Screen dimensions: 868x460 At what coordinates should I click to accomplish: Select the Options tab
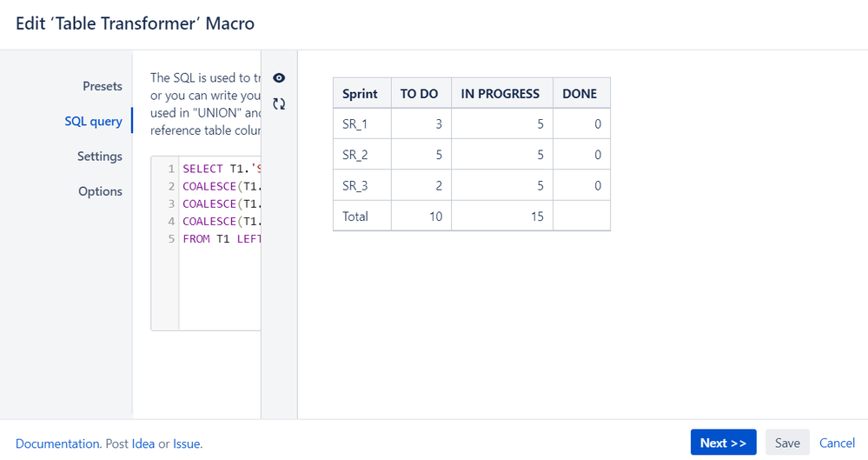click(100, 191)
